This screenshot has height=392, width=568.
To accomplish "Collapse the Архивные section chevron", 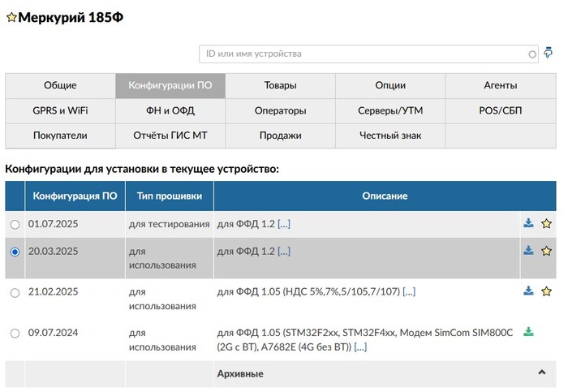I will [542, 373].
